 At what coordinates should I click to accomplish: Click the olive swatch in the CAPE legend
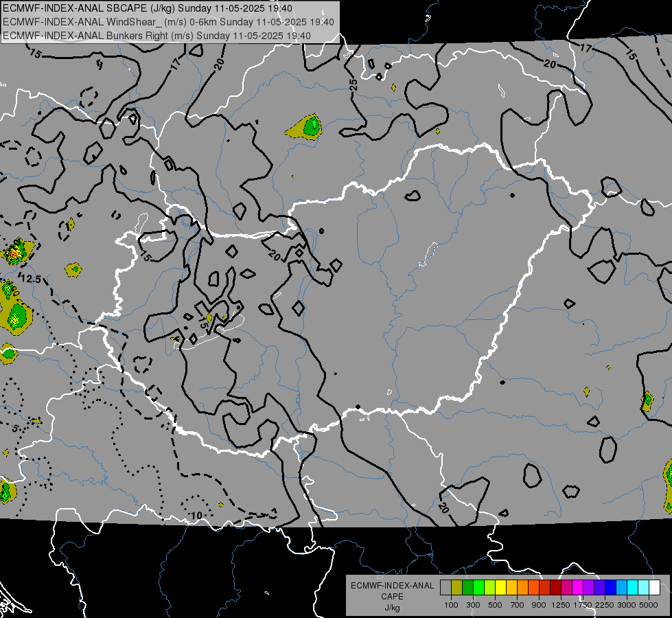point(457,588)
